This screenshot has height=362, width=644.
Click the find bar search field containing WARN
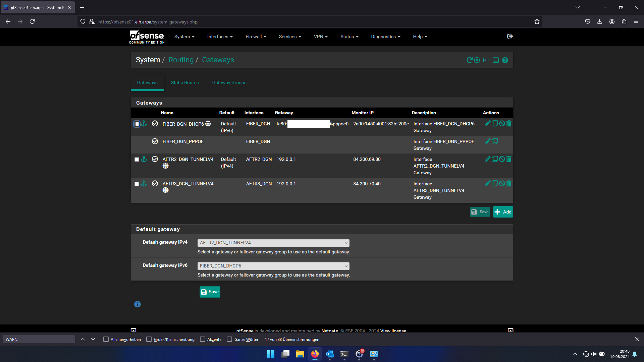(39, 340)
